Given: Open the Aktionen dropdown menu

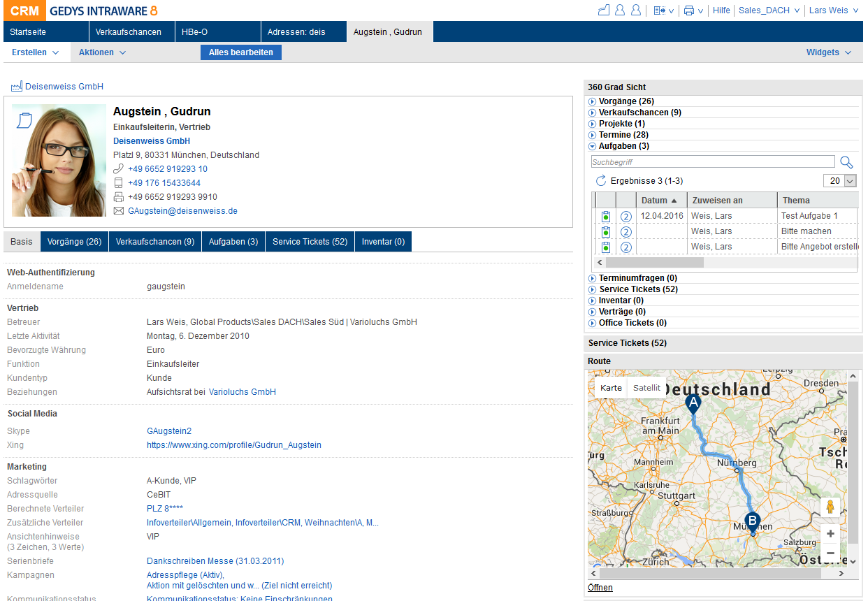Looking at the screenshot, I should pyautogui.click(x=102, y=52).
